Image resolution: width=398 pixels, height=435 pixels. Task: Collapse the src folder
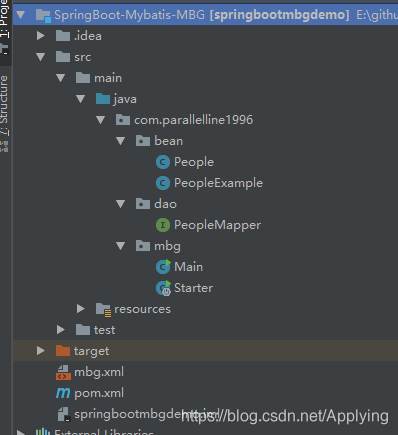coord(41,57)
